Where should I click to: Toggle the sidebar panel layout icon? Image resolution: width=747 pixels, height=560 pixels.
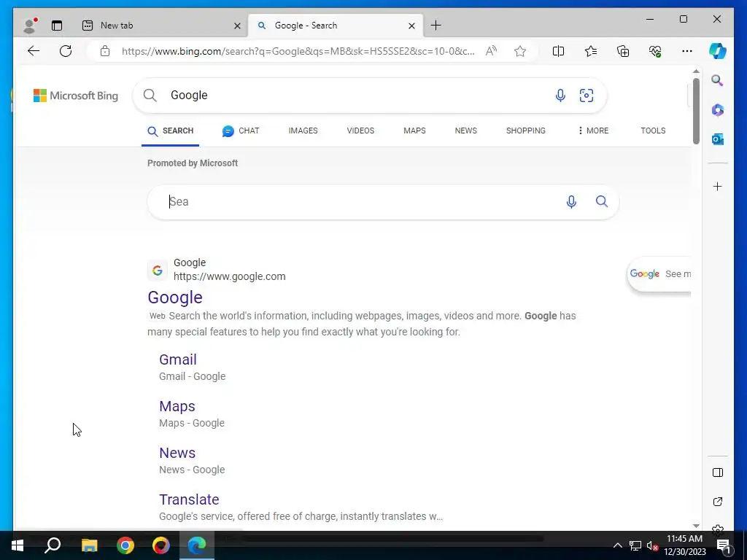[x=718, y=472]
